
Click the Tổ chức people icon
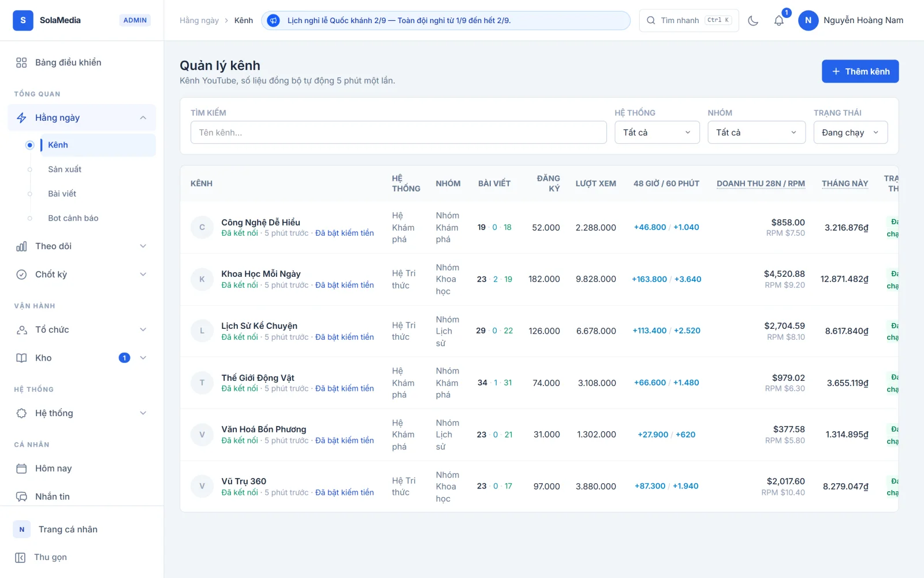[x=21, y=330]
